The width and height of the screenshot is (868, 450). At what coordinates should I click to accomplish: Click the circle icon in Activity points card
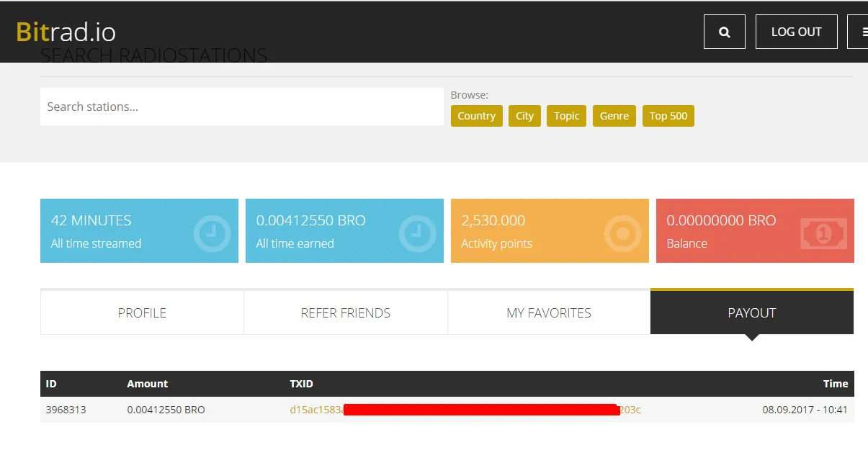[x=622, y=233]
